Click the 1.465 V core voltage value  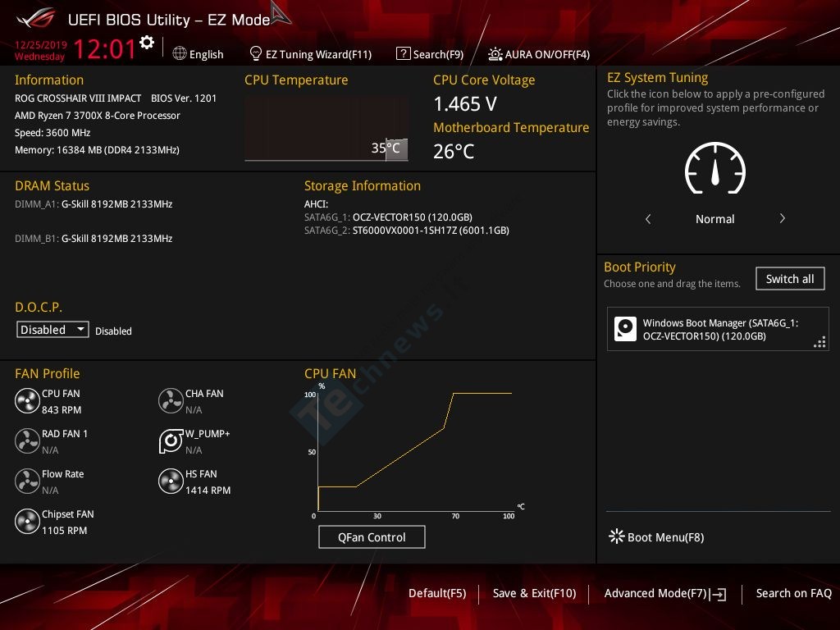(465, 104)
